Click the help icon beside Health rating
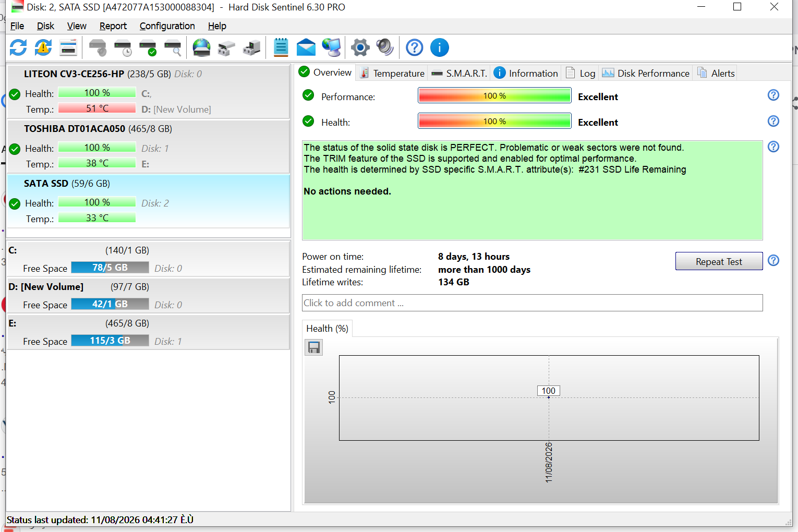 click(x=773, y=121)
